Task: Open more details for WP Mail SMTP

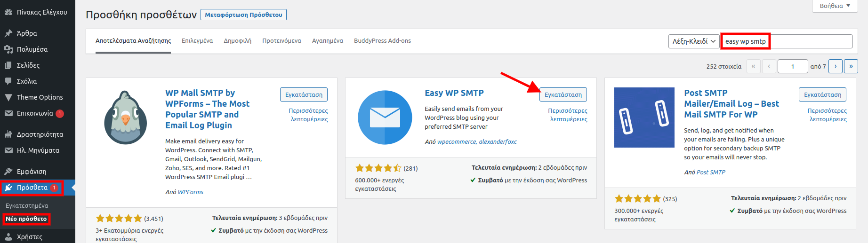Action: pos(308,115)
